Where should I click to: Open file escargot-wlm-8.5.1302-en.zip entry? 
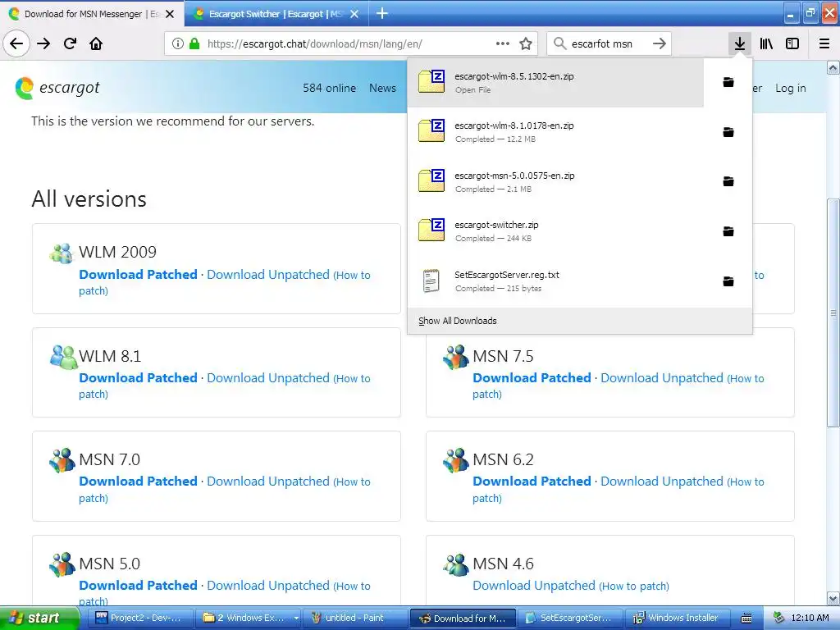coord(555,83)
